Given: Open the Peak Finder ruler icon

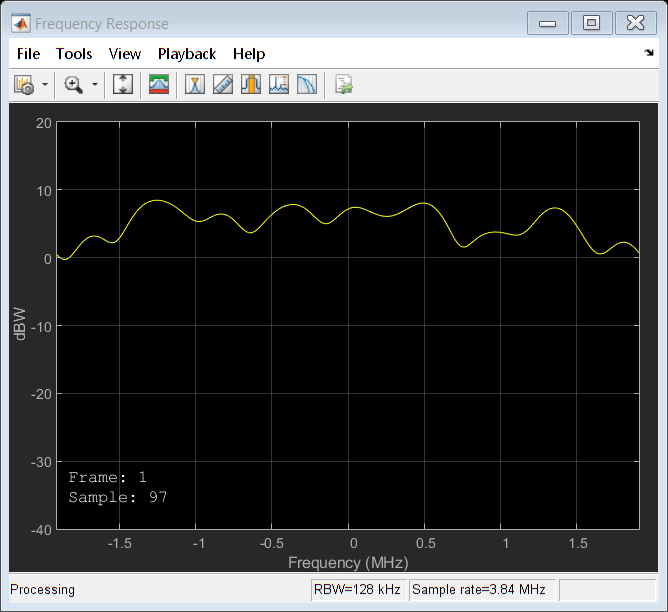Looking at the screenshot, I should (x=223, y=84).
